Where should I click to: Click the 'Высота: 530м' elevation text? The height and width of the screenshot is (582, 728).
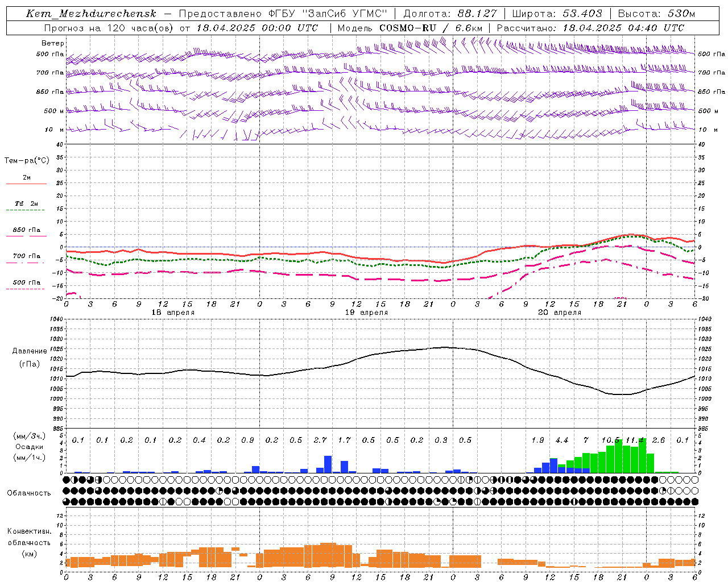pos(656,14)
